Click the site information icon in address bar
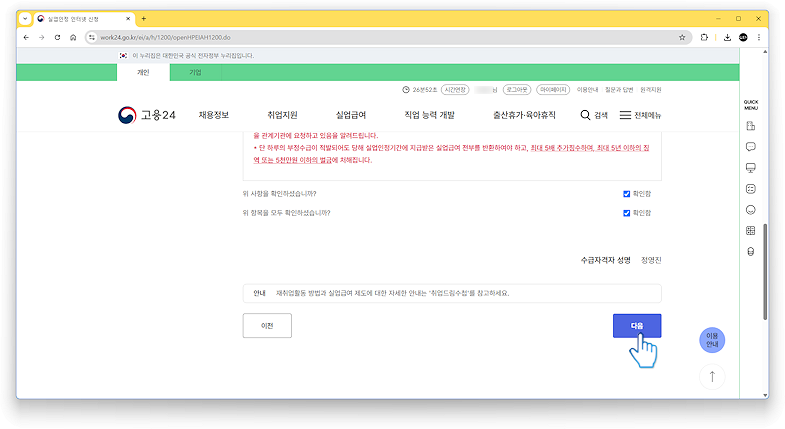Screen dimensions: 785x429 [x=92, y=38]
